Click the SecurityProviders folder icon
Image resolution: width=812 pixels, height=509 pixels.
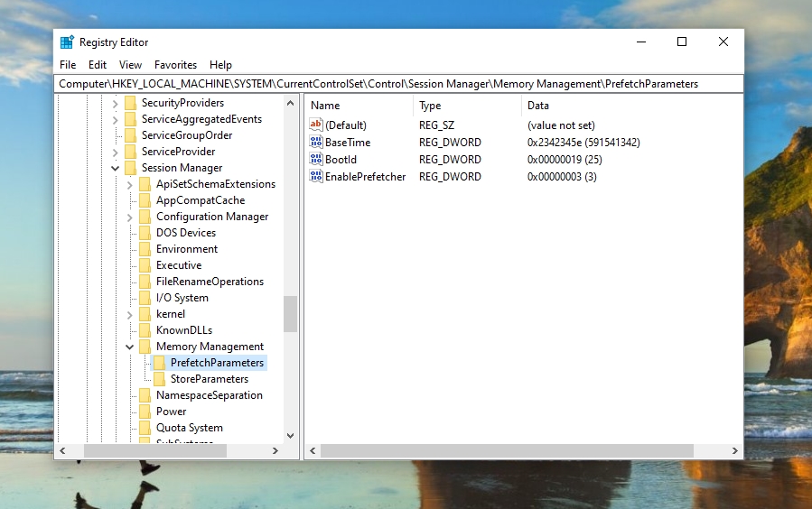[x=130, y=102]
